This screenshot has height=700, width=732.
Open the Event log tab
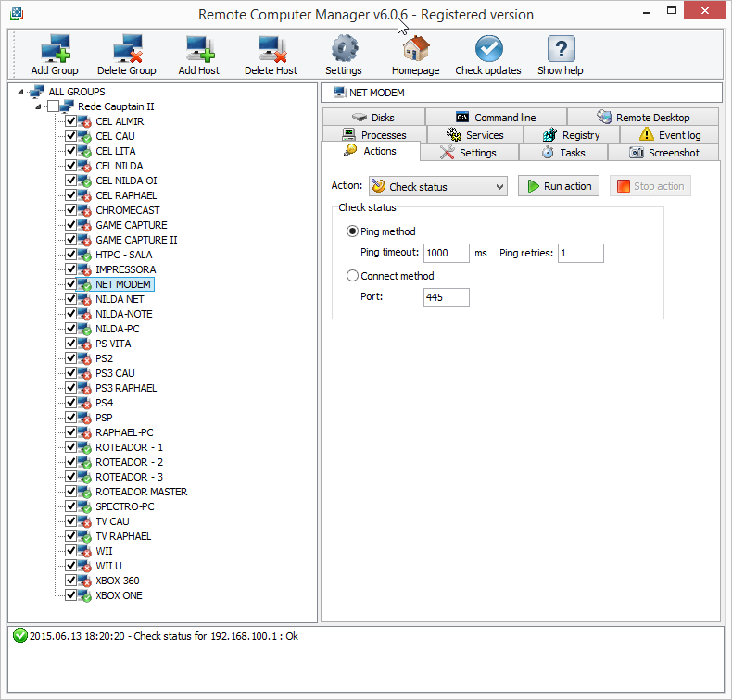[669, 135]
